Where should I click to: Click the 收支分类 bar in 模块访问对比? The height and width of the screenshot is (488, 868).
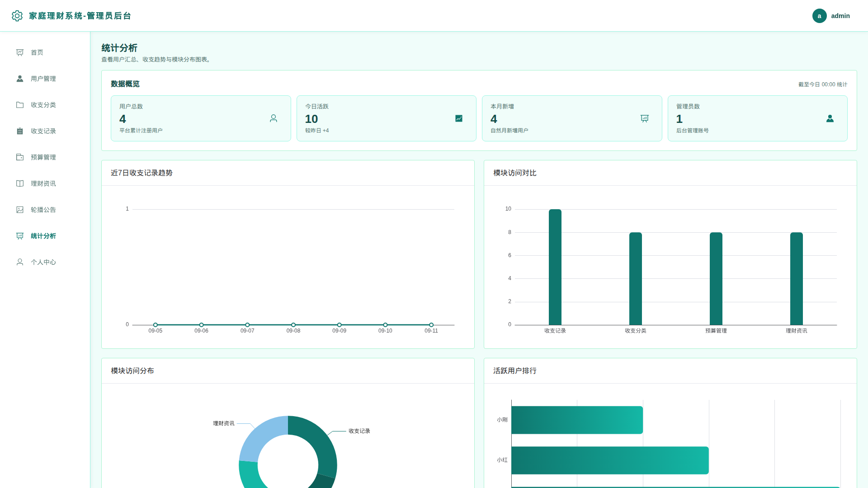636,279
